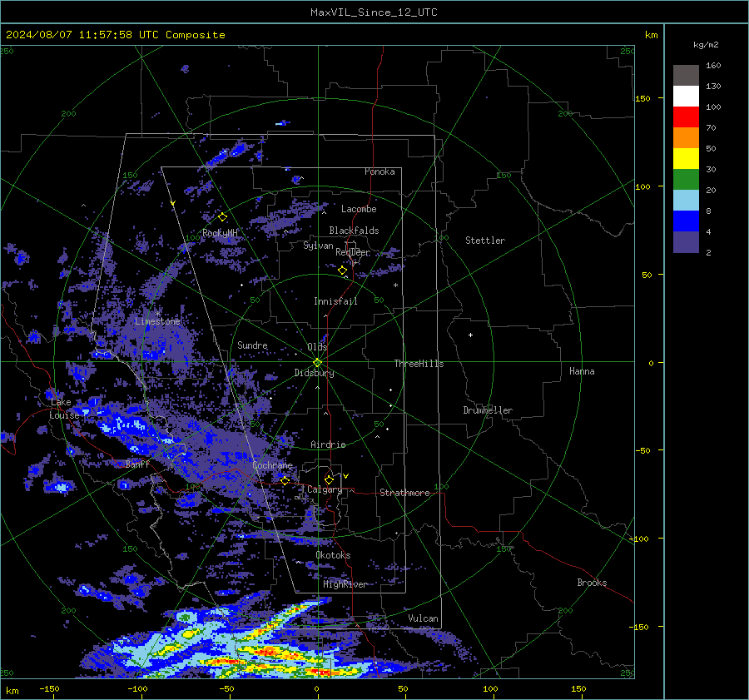
Task: Click the Didsbury label
Action: pos(314,373)
